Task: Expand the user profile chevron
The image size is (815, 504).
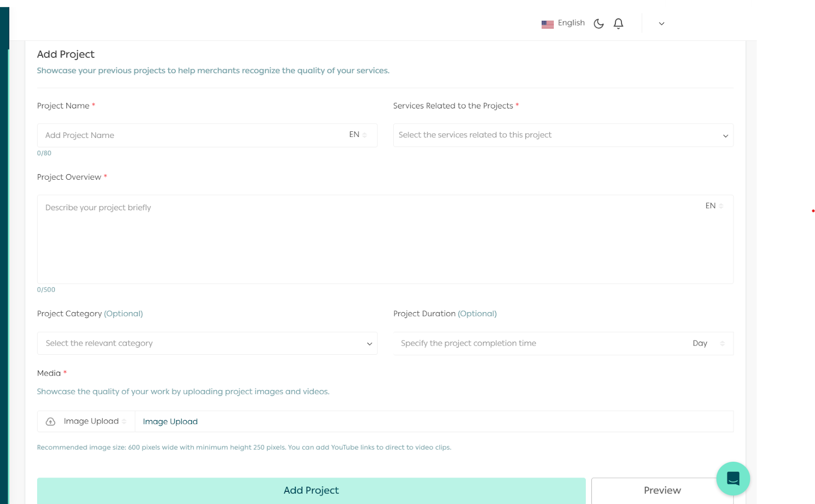Action: pos(662,23)
